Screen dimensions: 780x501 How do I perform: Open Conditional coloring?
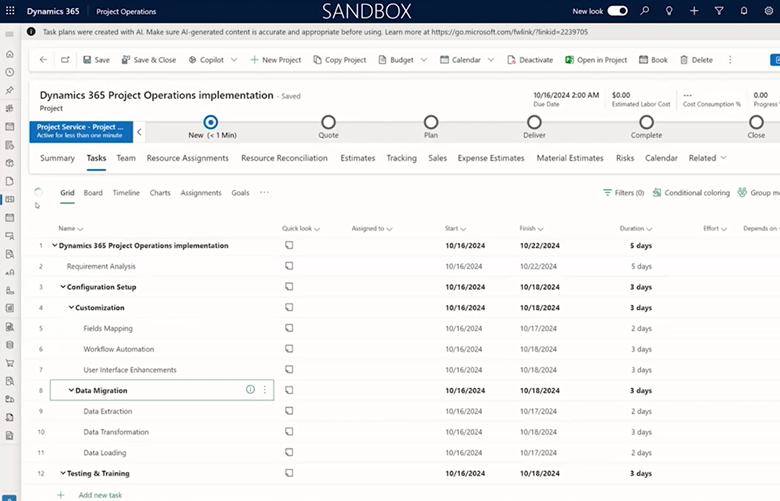point(691,193)
